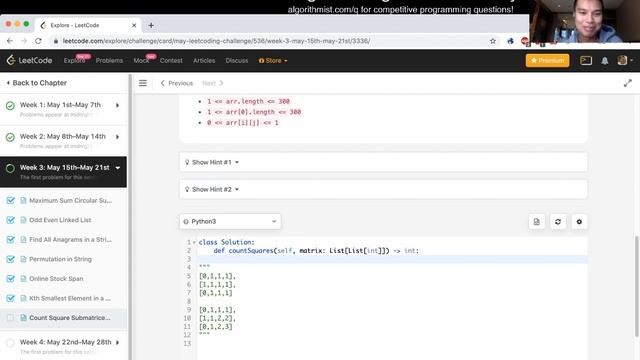Click the site lock icon in address bar

pos(55,41)
